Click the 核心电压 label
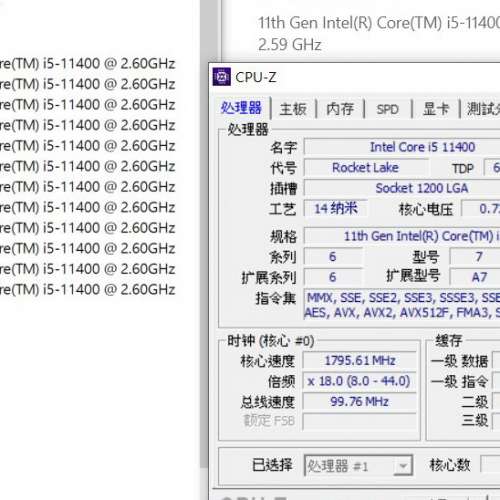Image resolution: width=500 pixels, height=500 pixels. [426, 209]
